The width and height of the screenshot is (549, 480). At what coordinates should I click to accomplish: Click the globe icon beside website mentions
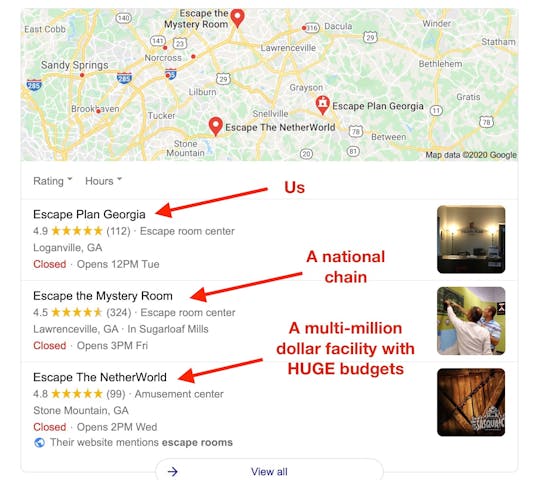tap(40, 443)
